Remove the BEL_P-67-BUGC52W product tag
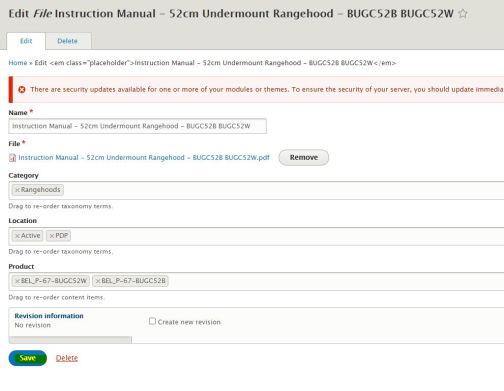504x391 pixels. pyautogui.click(x=17, y=281)
